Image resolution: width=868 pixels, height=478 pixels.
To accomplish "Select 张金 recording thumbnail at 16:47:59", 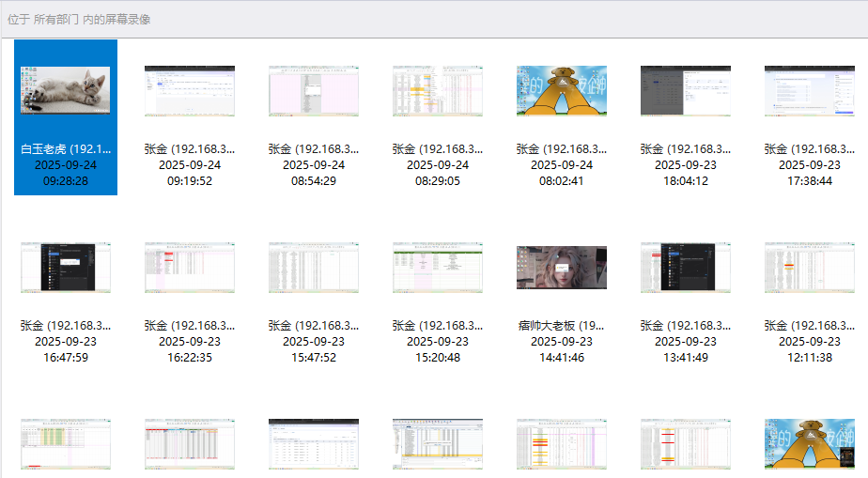I will [x=66, y=268].
